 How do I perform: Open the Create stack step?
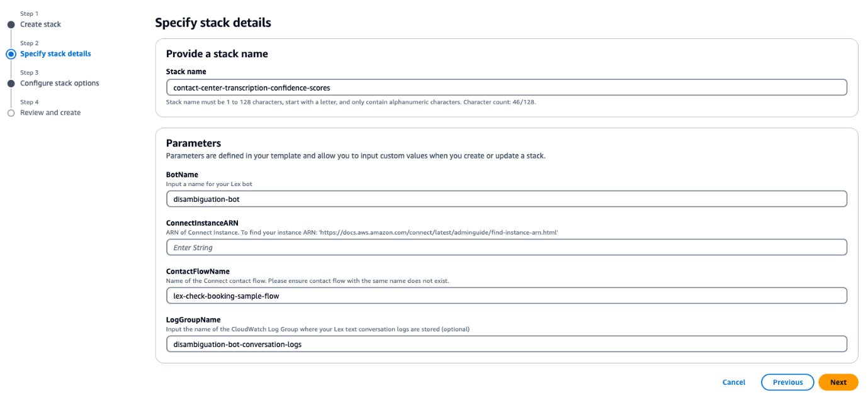40,25
